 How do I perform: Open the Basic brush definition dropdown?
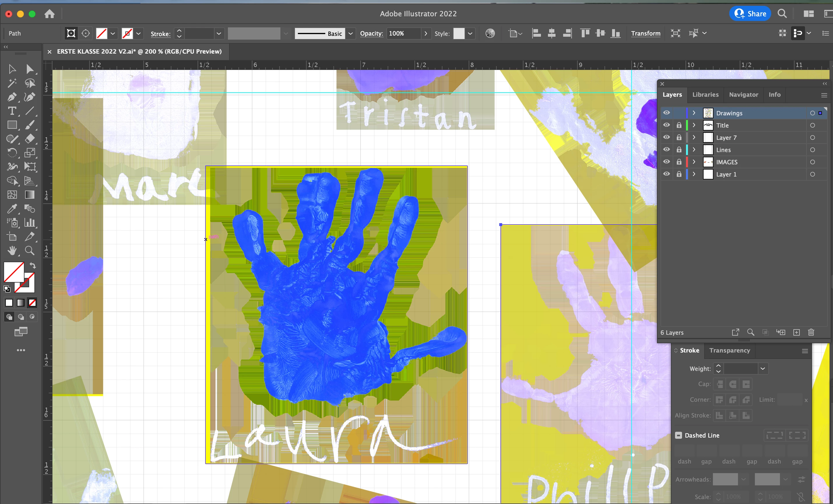pos(351,34)
